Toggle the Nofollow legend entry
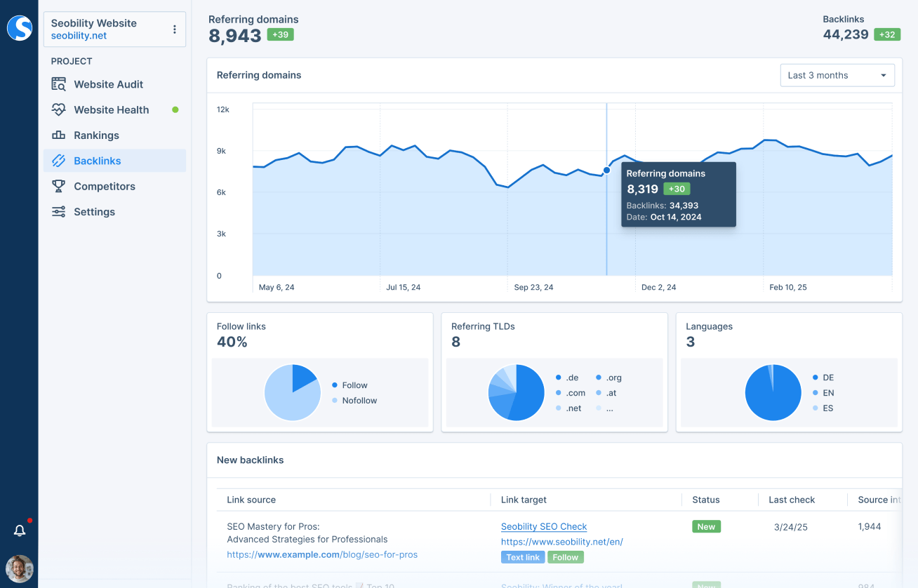The height and width of the screenshot is (588, 918). (357, 401)
